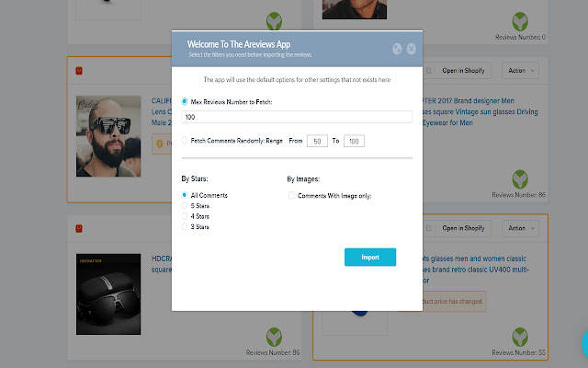Click the To range field showing 100

pos(354,141)
